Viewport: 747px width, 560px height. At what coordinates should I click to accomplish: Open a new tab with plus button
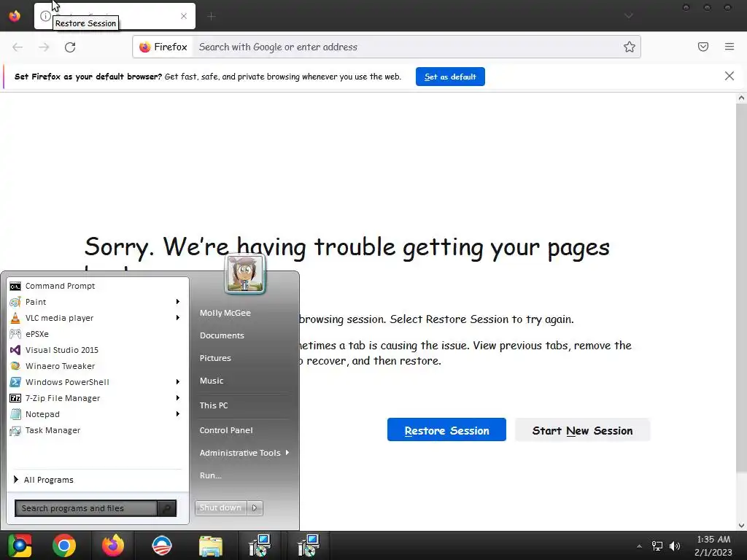pyautogui.click(x=212, y=16)
